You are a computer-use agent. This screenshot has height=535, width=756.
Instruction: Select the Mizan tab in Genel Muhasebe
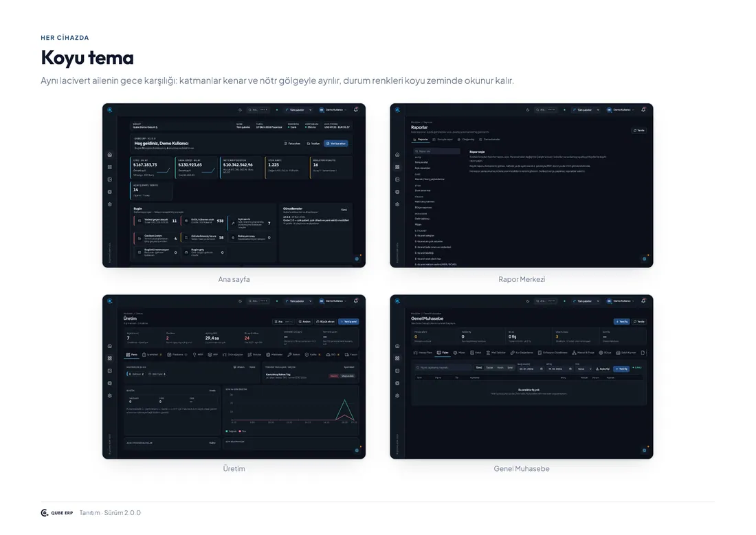pyautogui.click(x=459, y=353)
